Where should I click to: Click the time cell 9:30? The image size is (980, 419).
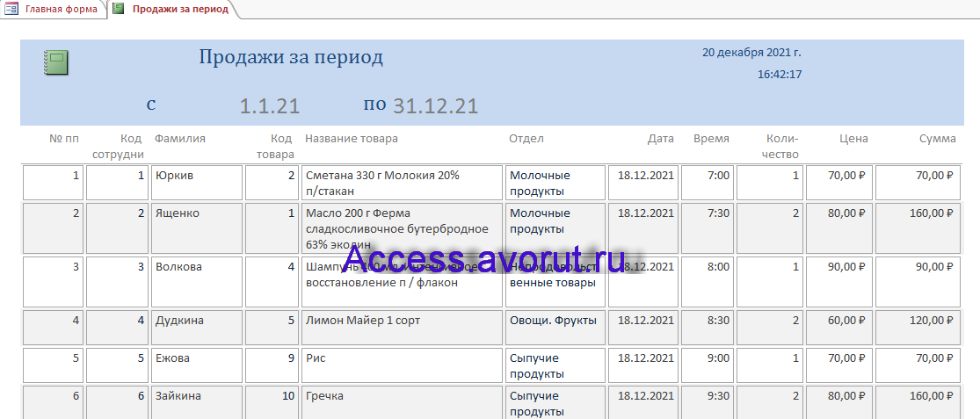tap(708, 403)
